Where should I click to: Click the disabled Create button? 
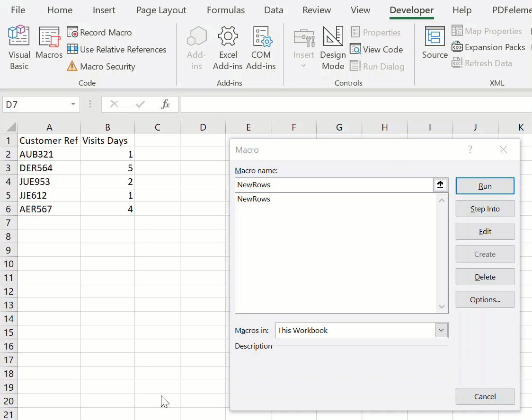pos(485,254)
